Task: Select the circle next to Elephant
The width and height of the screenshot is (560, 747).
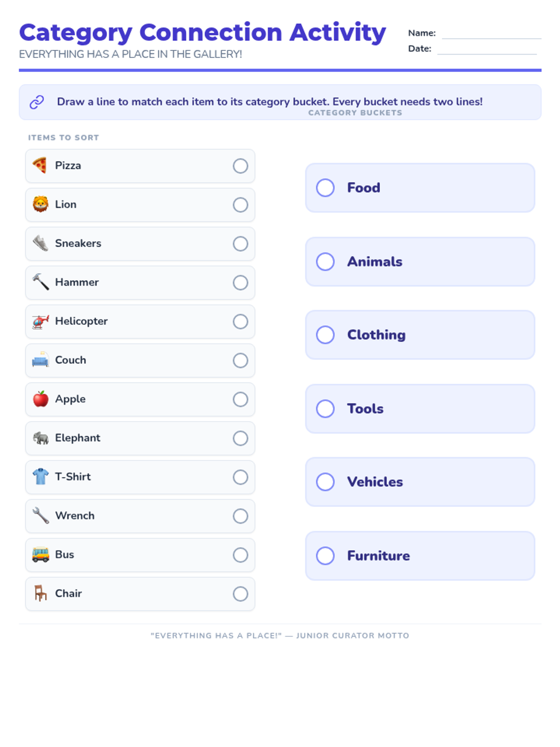Action: 240,438
